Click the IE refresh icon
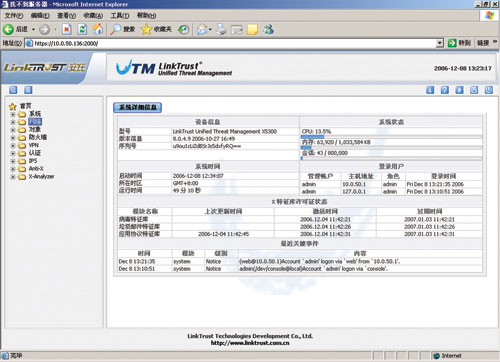 [x=82, y=30]
